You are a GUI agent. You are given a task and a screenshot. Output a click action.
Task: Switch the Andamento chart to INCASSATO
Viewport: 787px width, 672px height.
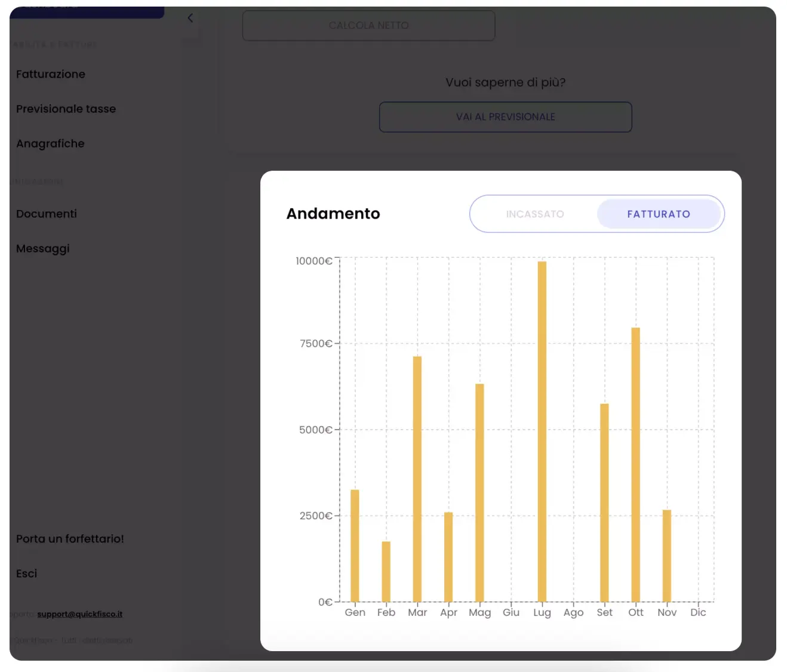536,214
